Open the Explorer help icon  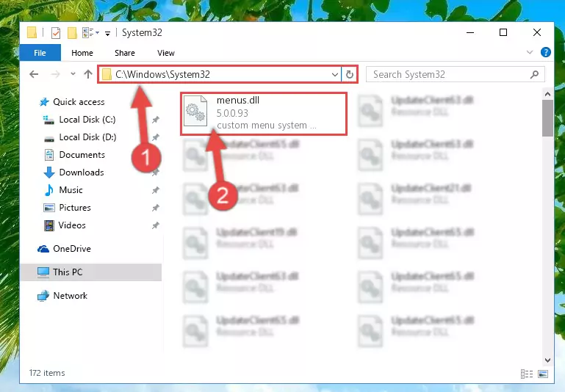coord(546,53)
